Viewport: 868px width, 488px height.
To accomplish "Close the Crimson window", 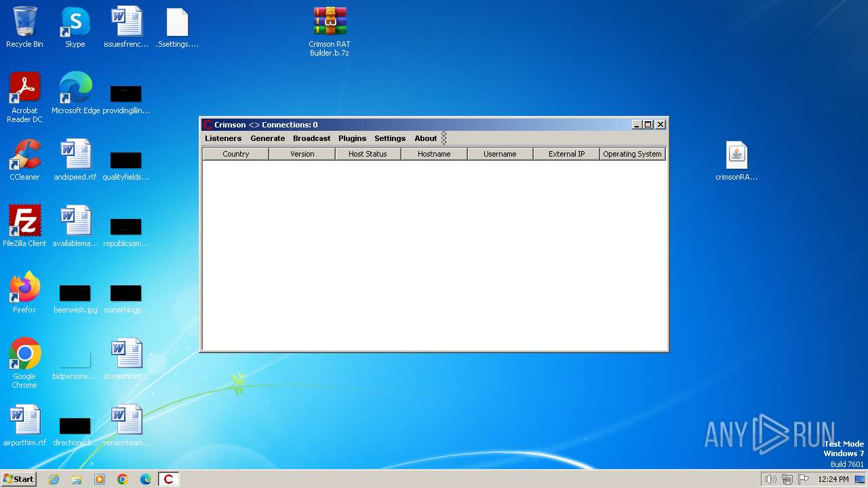I will click(x=660, y=125).
